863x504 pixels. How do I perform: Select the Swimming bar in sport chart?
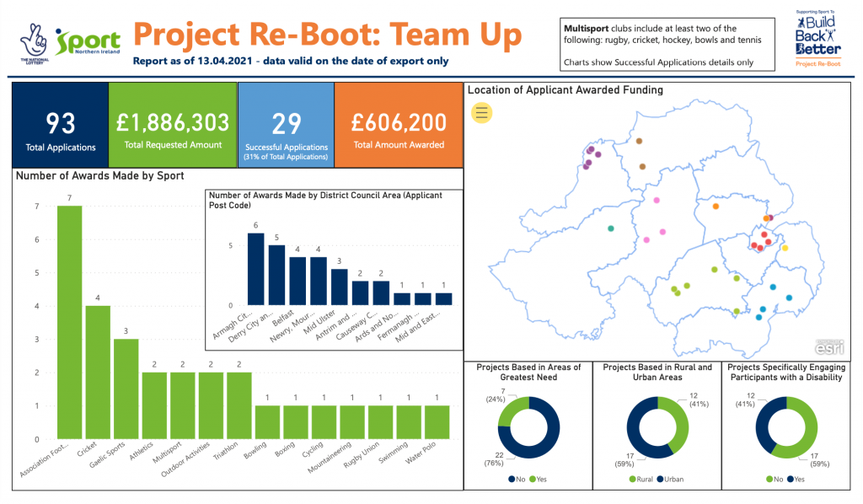[x=409, y=422]
